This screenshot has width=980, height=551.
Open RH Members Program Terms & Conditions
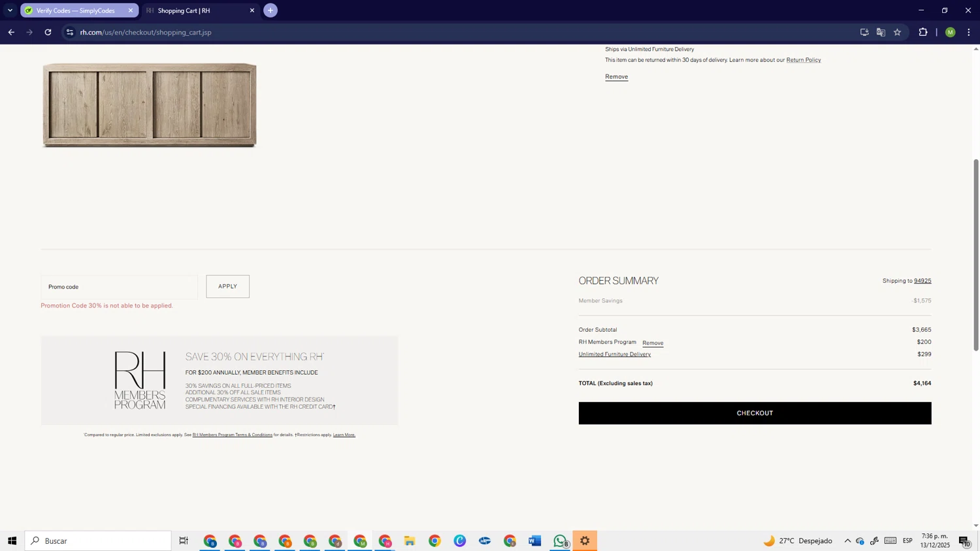(x=232, y=435)
